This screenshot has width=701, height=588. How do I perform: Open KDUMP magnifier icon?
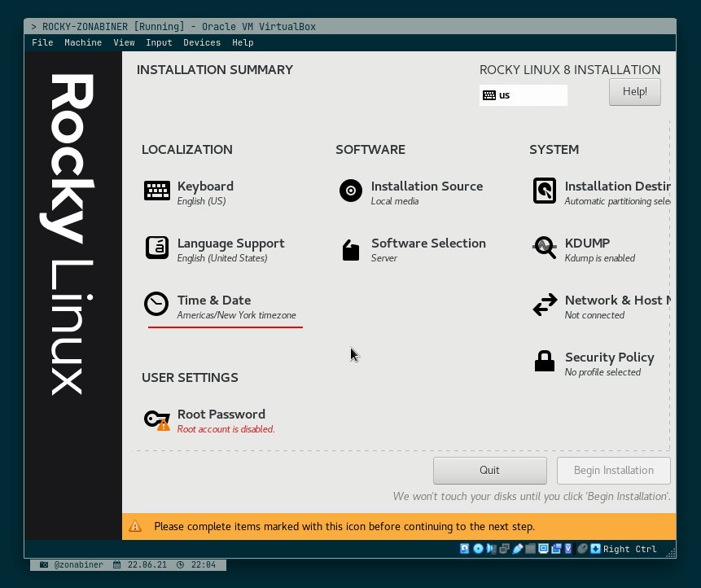tap(545, 248)
